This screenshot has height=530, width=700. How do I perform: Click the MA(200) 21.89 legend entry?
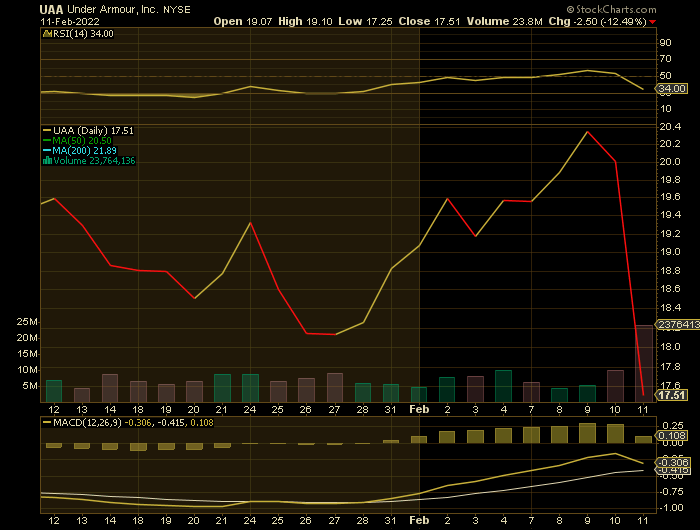click(80, 150)
